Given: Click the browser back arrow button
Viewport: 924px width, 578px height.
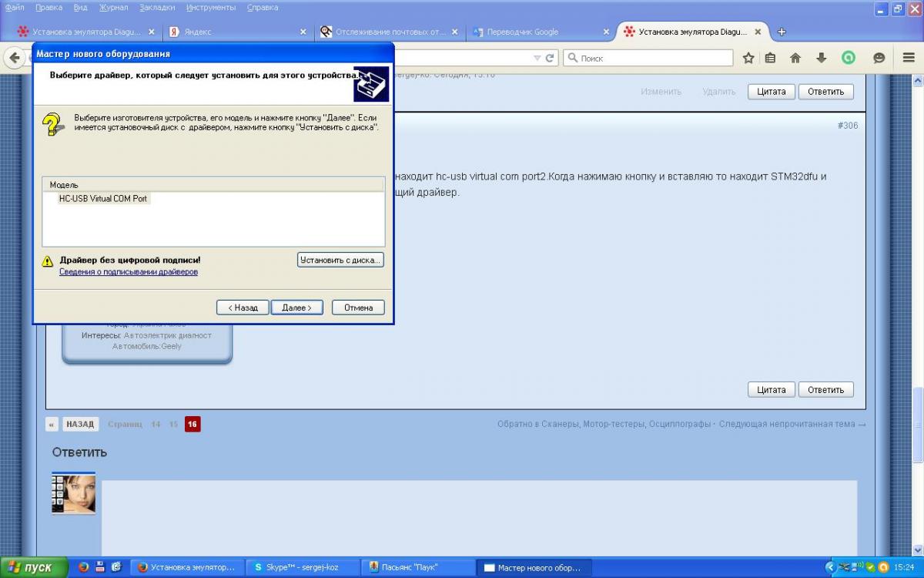Looking at the screenshot, I should (x=14, y=58).
